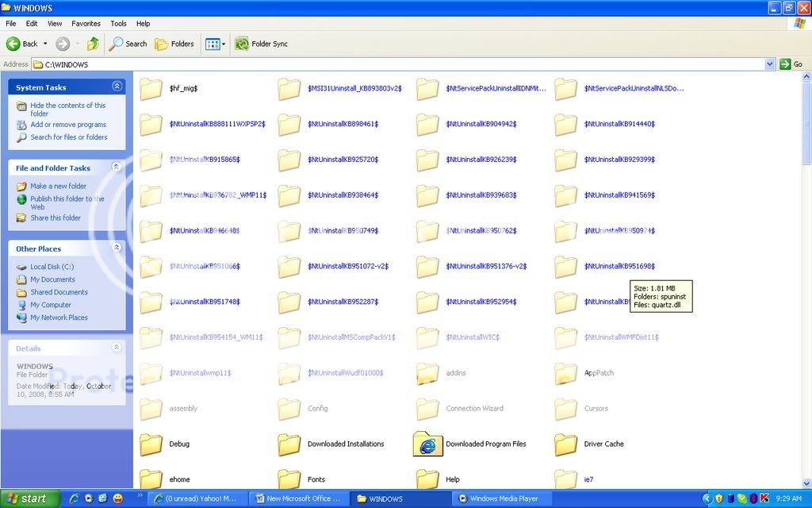Switch to Windows Media Player taskbar button
812x508 pixels.
[x=504, y=498]
